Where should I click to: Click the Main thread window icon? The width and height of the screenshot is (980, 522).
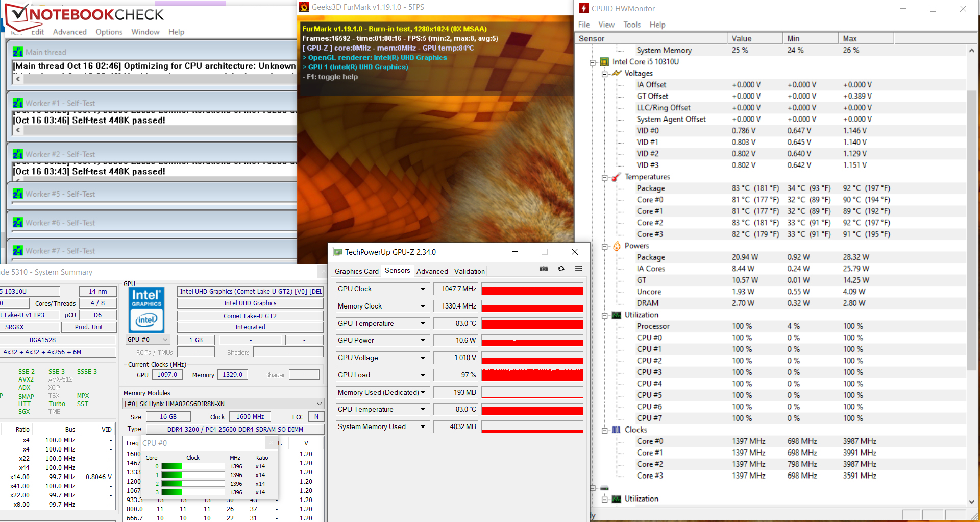pos(18,52)
